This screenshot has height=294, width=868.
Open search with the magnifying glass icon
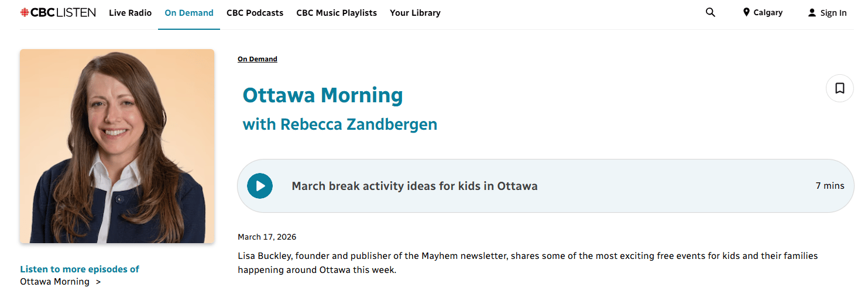click(711, 12)
